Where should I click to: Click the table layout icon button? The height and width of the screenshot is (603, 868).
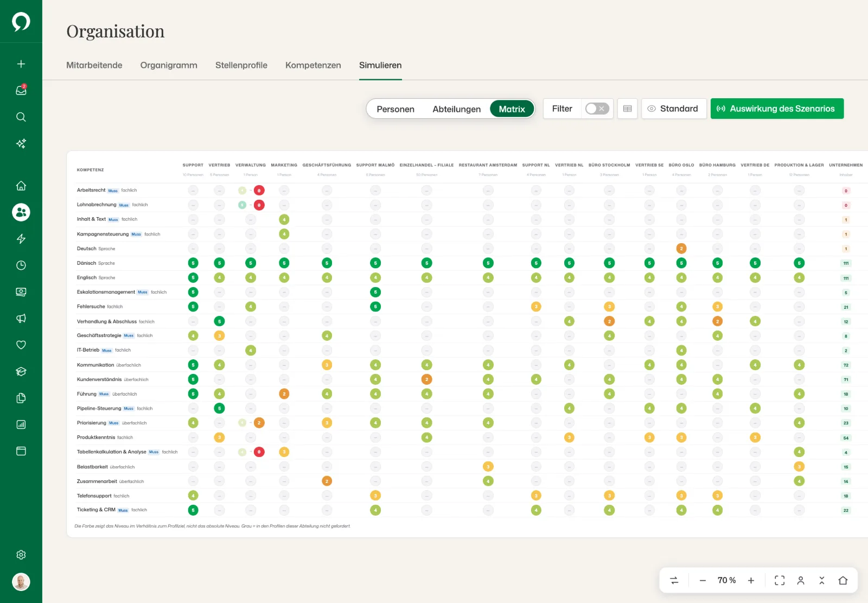627,109
